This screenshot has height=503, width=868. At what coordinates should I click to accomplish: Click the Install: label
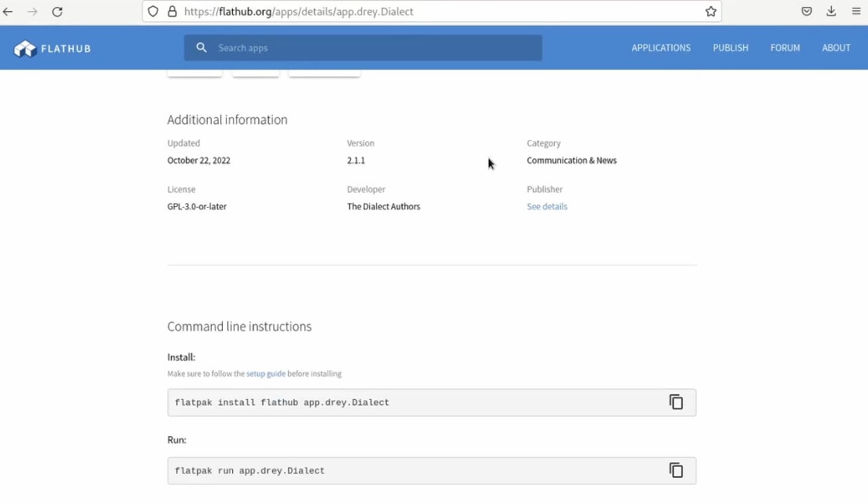181,357
